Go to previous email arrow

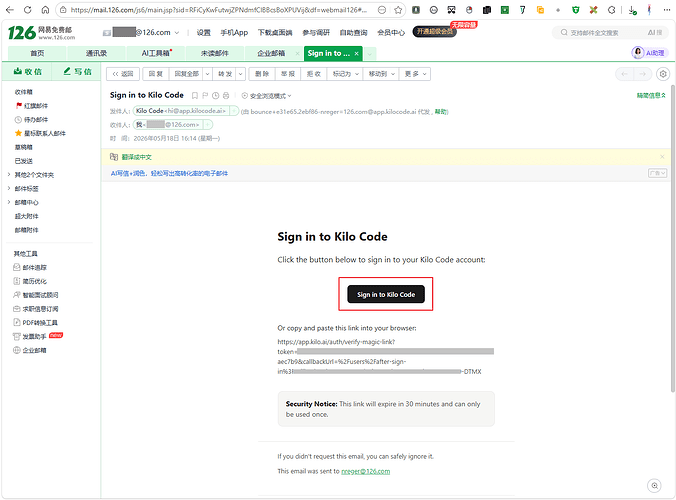[x=624, y=74]
